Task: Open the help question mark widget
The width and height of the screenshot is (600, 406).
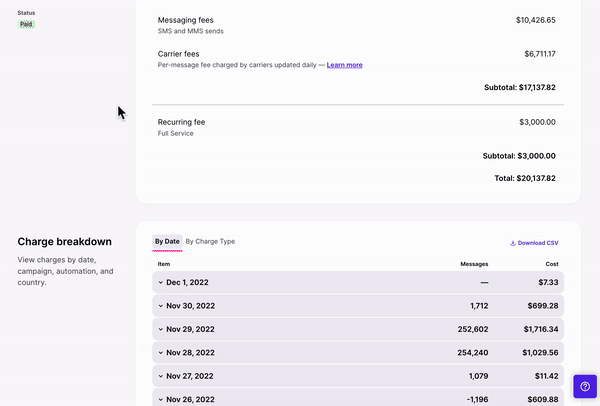Action: tap(585, 386)
